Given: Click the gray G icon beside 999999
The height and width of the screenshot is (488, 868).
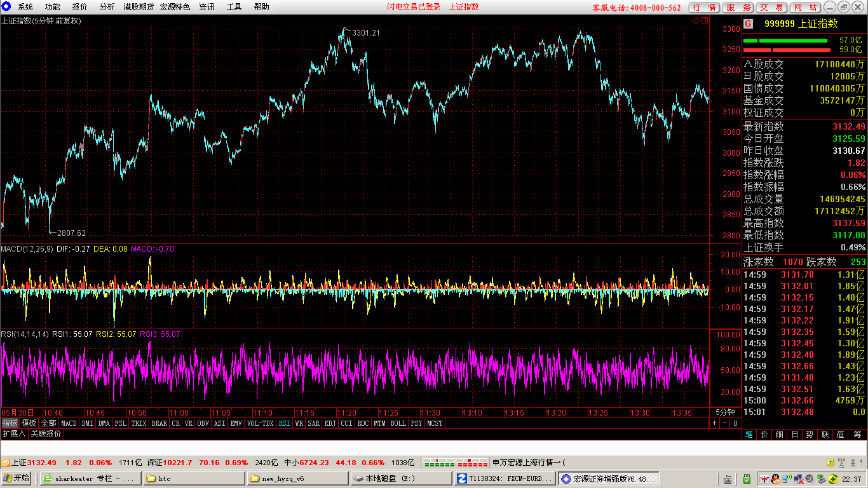Looking at the screenshot, I should (x=749, y=24).
